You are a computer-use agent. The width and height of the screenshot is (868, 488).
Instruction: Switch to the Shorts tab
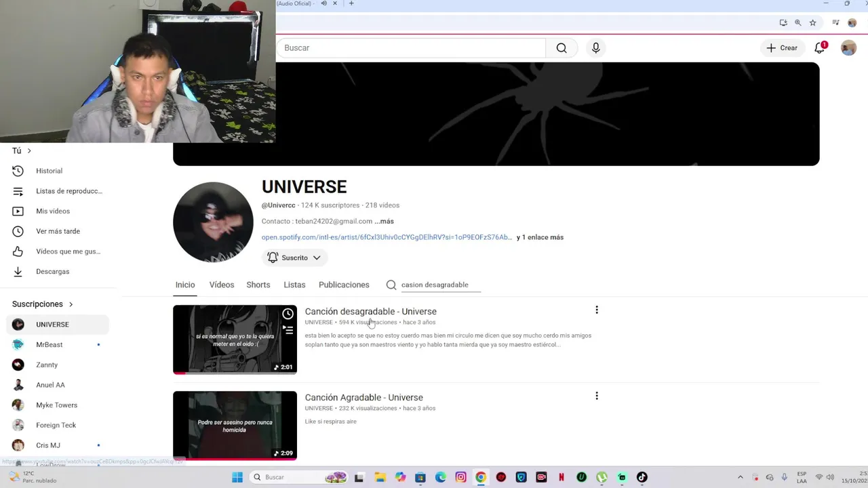click(258, 285)
